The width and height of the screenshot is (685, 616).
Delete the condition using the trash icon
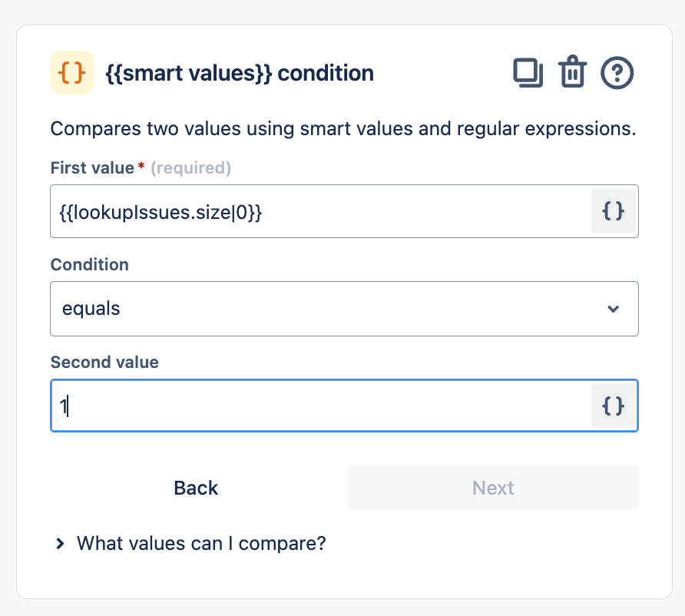(572, 71)
